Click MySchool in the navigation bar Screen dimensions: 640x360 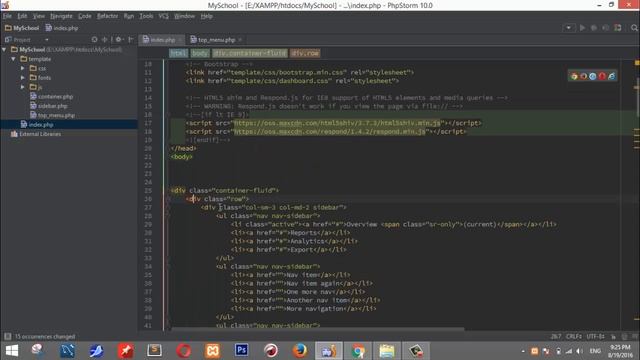[22, 28]
